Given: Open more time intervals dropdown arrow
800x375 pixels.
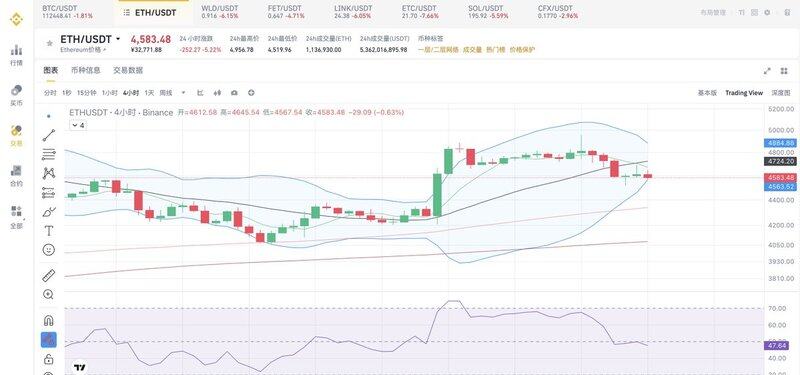Looking at the screenshot, I should [x=184, y=93].
